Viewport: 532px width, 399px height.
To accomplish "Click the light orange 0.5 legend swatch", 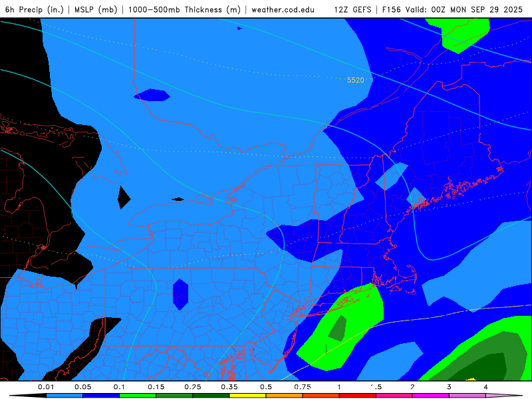I will pyautogui.click(x=285, y=396).
